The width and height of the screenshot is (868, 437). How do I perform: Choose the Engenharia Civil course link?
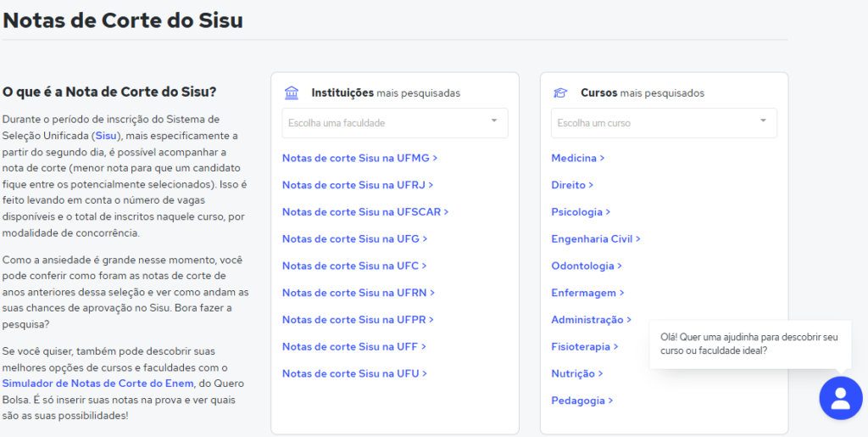595,239
